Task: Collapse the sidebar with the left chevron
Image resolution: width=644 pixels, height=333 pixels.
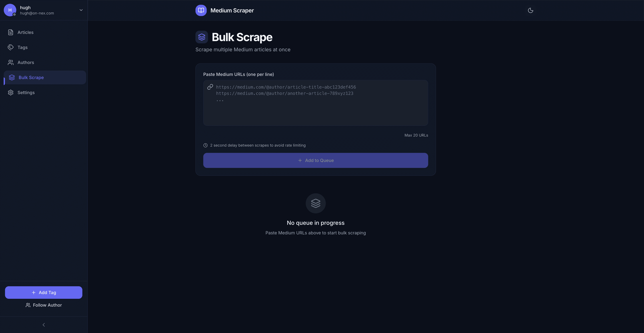Action: 43,325
